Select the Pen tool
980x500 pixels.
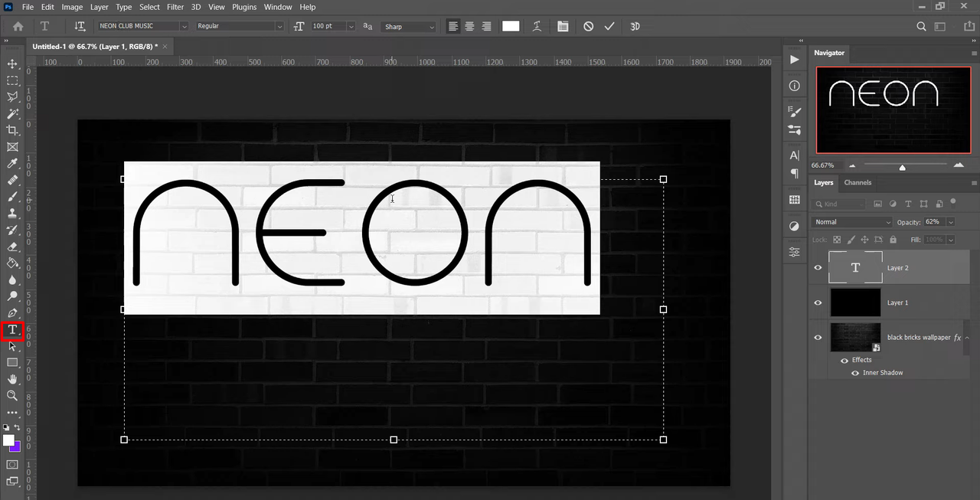pyautogui.click(x=12, y=313)
